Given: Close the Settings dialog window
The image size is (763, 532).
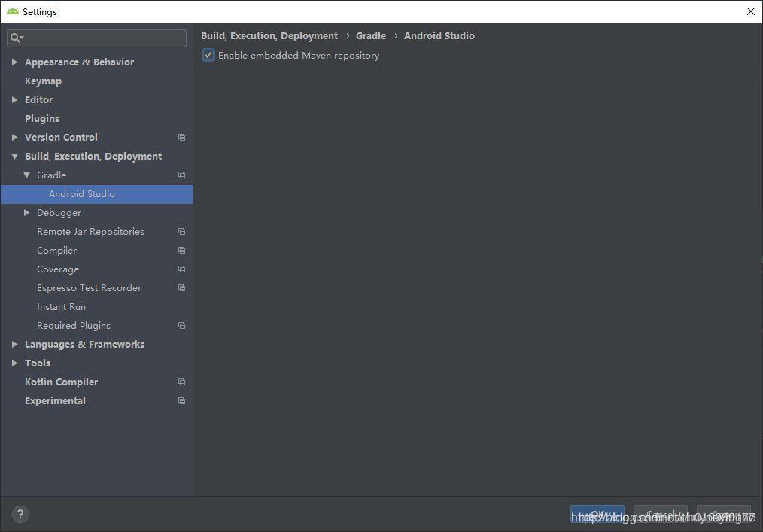Looking at the screenshot, I should pos(751,11).
